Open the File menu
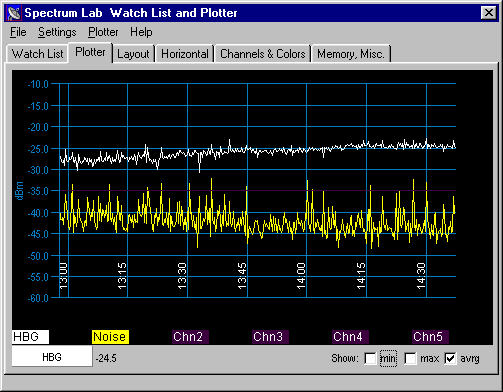This screenshot has width=503, height=392. coord(18,32)
